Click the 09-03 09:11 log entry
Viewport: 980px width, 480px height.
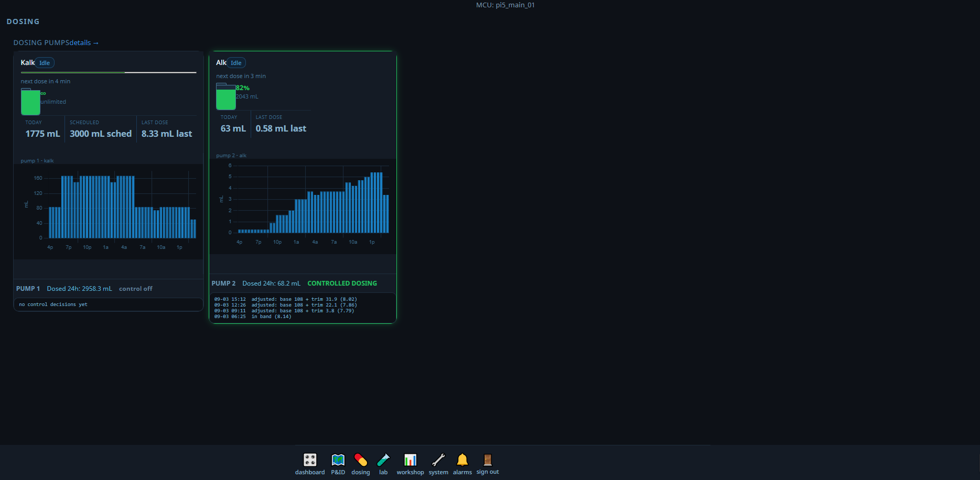pyautogui.click(x=284, y=311)
